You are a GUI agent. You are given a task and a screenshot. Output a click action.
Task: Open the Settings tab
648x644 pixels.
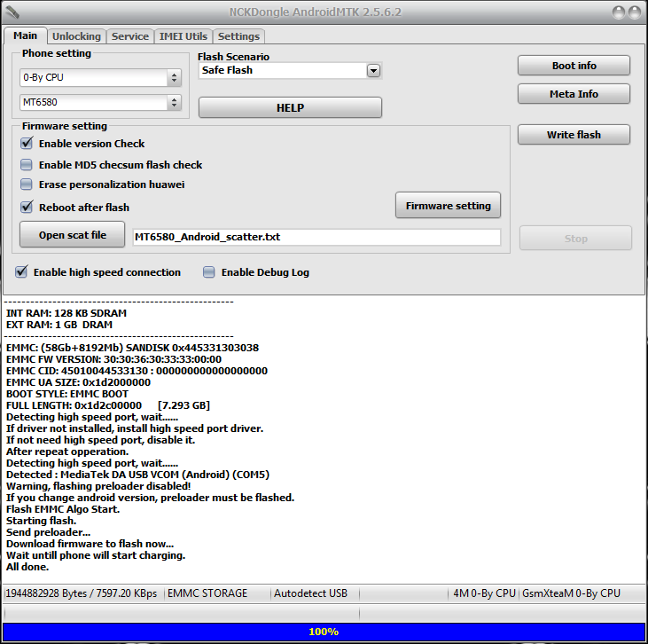238,36
